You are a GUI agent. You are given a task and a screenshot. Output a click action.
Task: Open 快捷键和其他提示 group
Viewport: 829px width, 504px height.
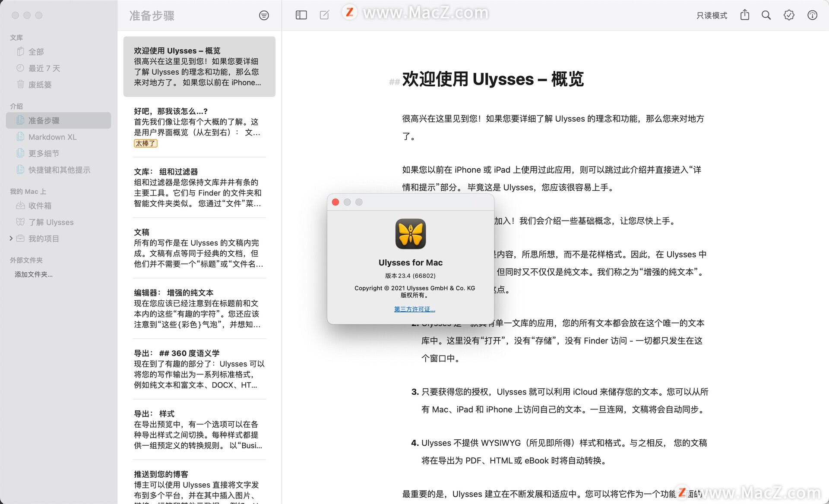click(x=58, y=170)
